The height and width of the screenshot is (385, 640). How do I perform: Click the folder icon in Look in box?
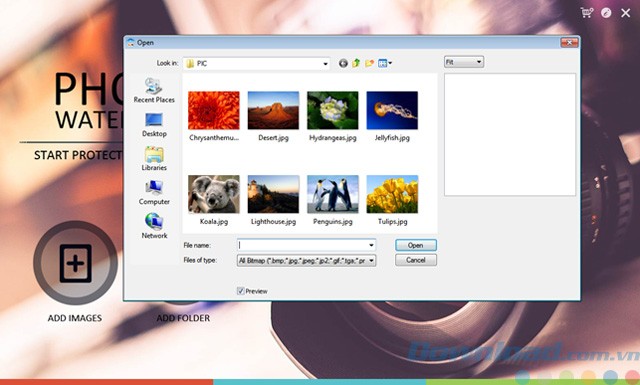pos(190,64)
